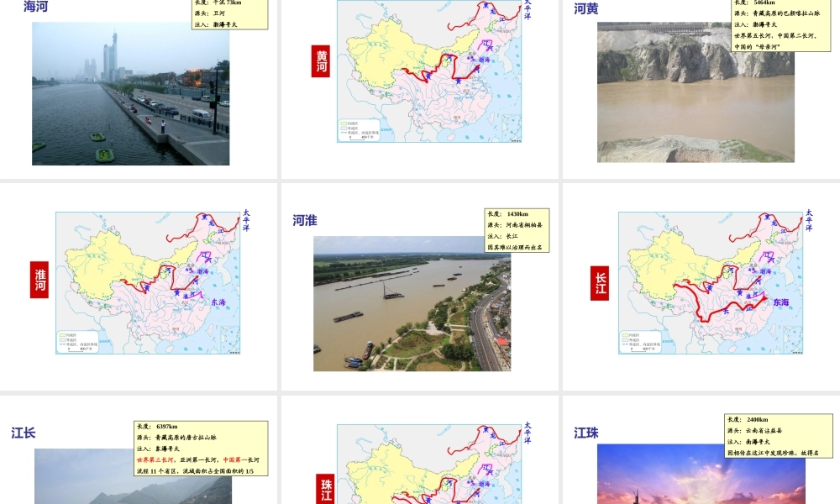Select the 江长 title text
Image resolution: width=840 pixels, height=504 pixels.
pos(24,433)
